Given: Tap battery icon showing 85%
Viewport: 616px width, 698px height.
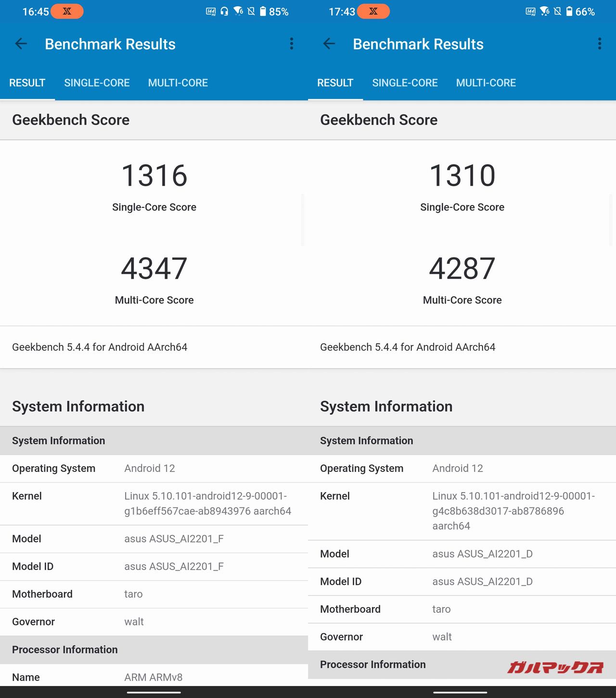Looking at the screenshot, I should pos(263,12).
